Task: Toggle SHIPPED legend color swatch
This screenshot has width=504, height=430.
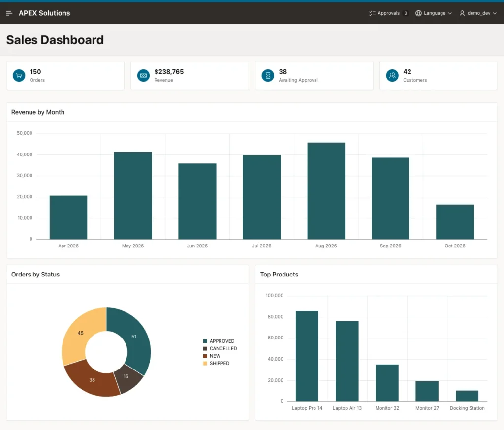Action: [x=205, y=364]
